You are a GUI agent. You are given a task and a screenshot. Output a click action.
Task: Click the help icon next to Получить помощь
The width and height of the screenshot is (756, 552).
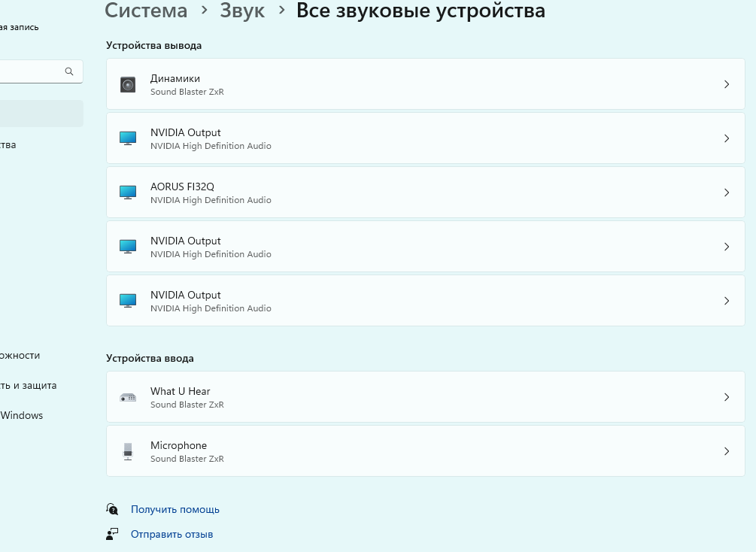[113, 509]
